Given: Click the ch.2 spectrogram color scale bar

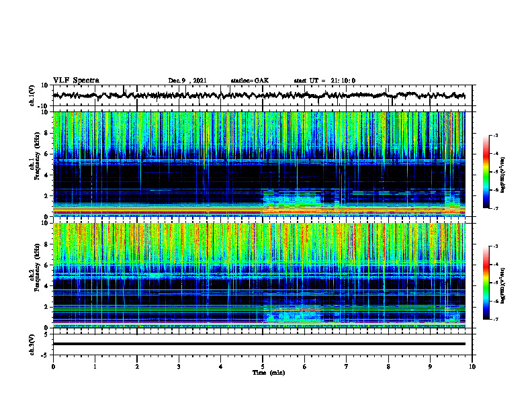Looking at the screenshot, I should (486, 283).
